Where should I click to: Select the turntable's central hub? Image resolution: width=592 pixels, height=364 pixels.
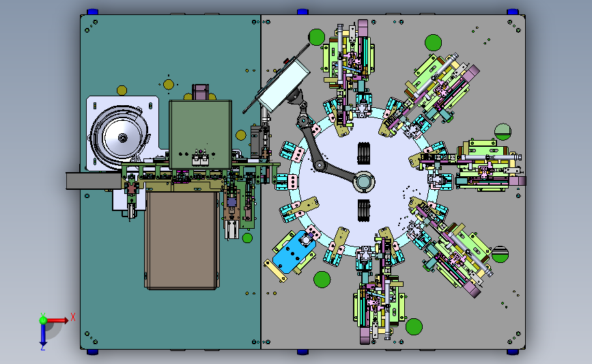(x=363, y=182)
